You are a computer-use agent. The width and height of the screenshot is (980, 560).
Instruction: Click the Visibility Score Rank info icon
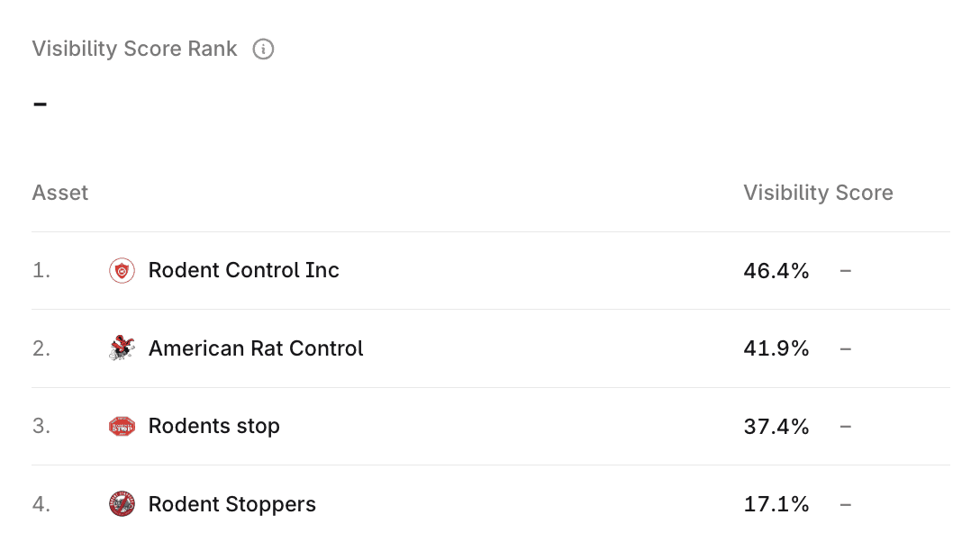point(263,50)
